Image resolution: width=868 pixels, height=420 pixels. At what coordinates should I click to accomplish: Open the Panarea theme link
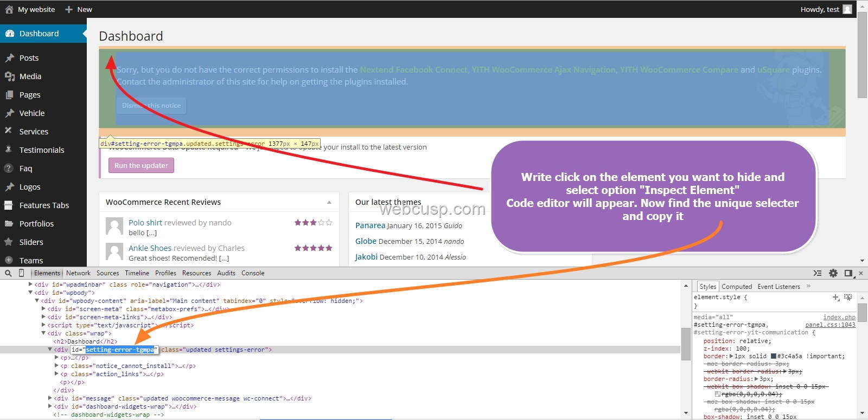(370, 225)
